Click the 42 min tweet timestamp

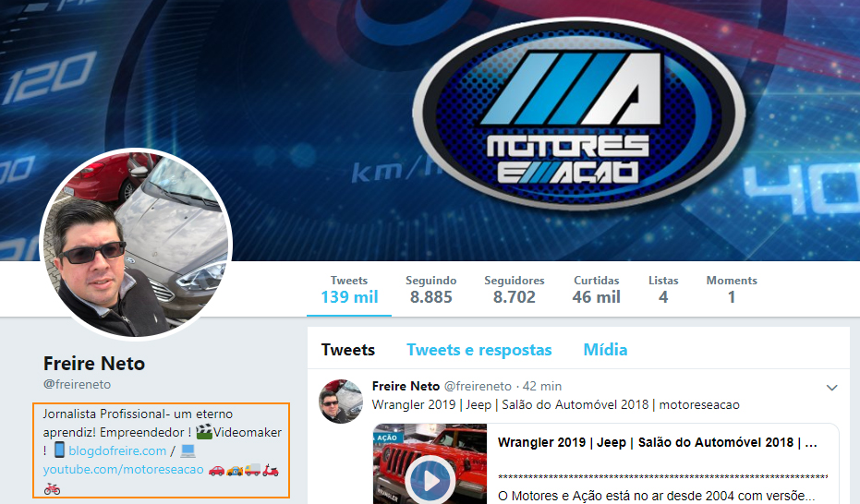pos(542,386)
